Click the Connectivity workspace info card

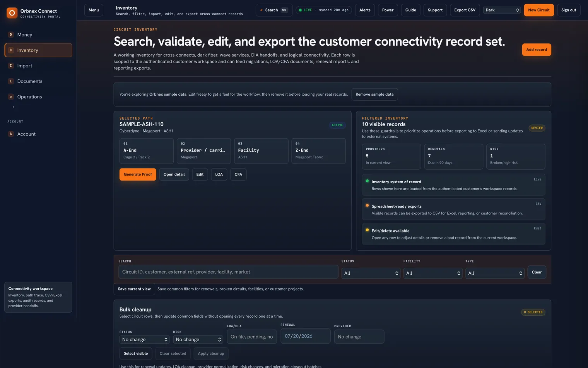tap(38, 297)
